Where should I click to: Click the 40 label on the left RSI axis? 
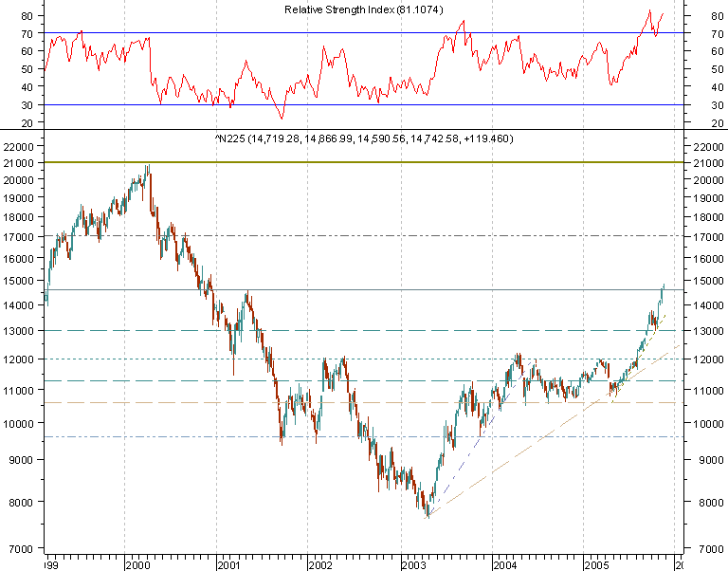(27, 87)
